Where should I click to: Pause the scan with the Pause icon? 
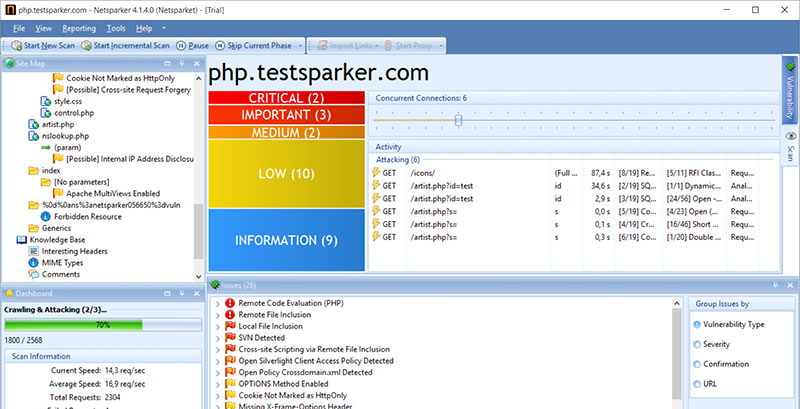[x=179, y=46]
